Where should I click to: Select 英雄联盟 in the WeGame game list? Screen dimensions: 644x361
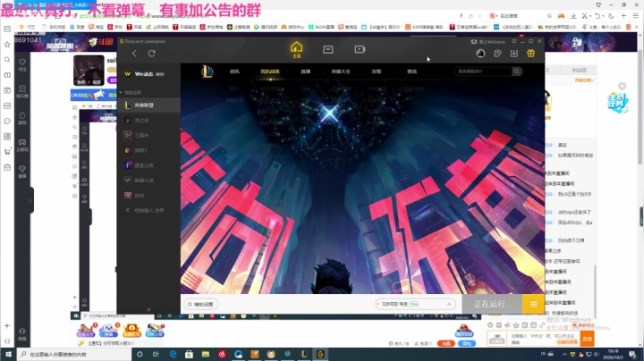(x=148, y=105)
